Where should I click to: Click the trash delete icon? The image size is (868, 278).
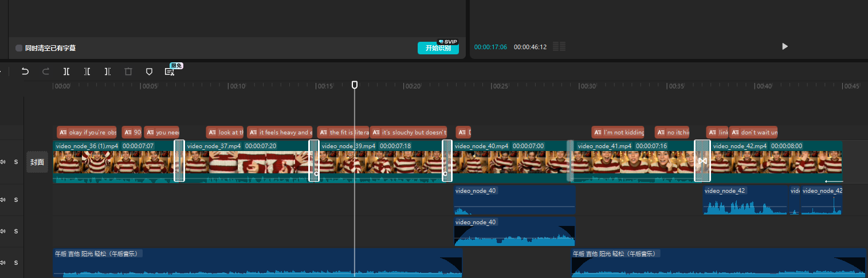(128, 72)
